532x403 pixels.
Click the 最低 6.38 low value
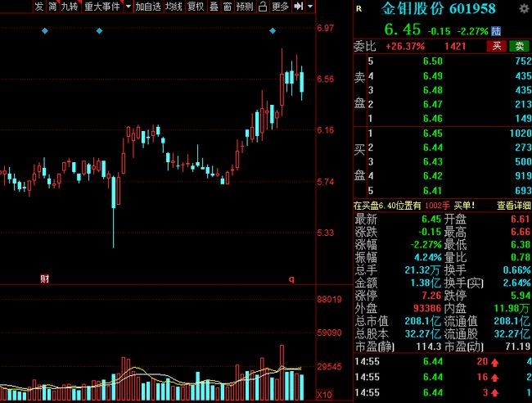[520, 245]
